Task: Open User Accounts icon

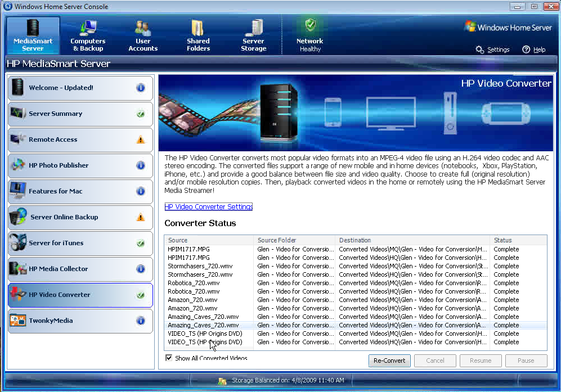Action: pos(143,28)
